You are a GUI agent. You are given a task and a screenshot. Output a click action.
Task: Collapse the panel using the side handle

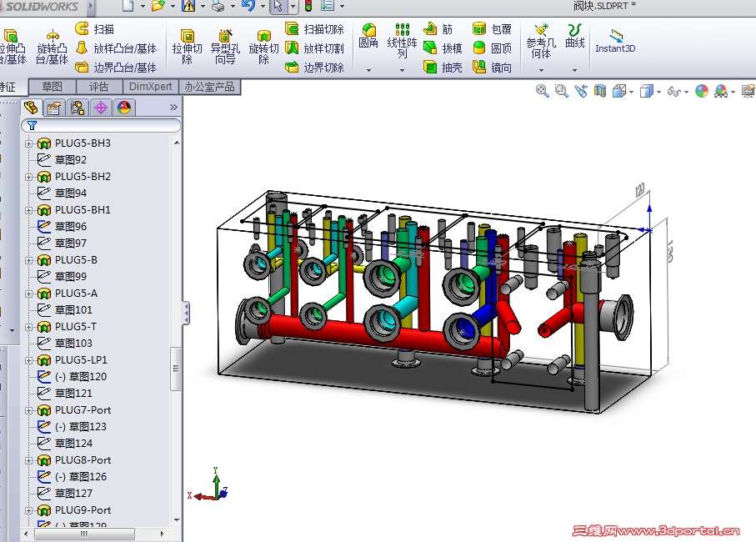click(186, 313)
